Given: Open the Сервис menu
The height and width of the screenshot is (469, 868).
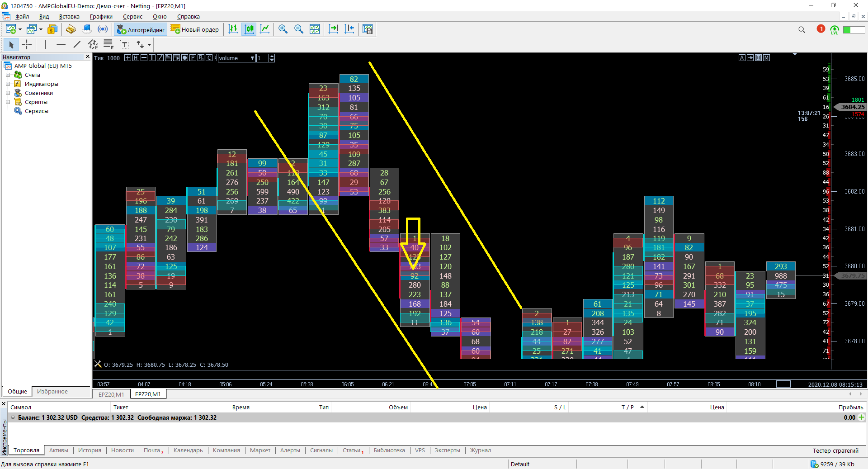Looking at the screenshot, I should 132,17.
